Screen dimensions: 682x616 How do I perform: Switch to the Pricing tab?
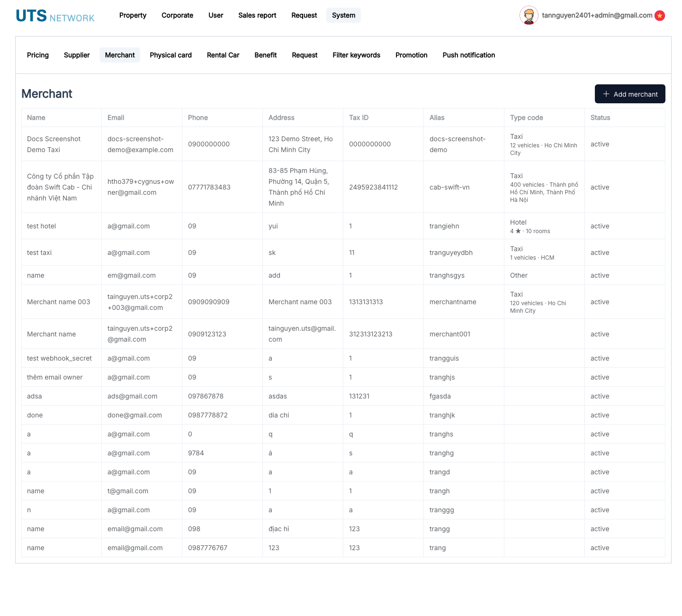38,55
